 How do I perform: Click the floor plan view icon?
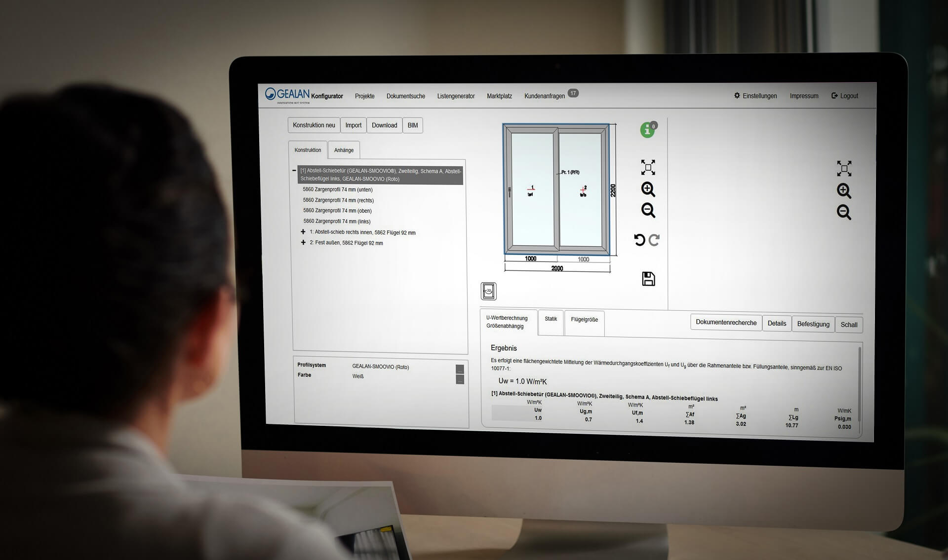coord(490,291)
